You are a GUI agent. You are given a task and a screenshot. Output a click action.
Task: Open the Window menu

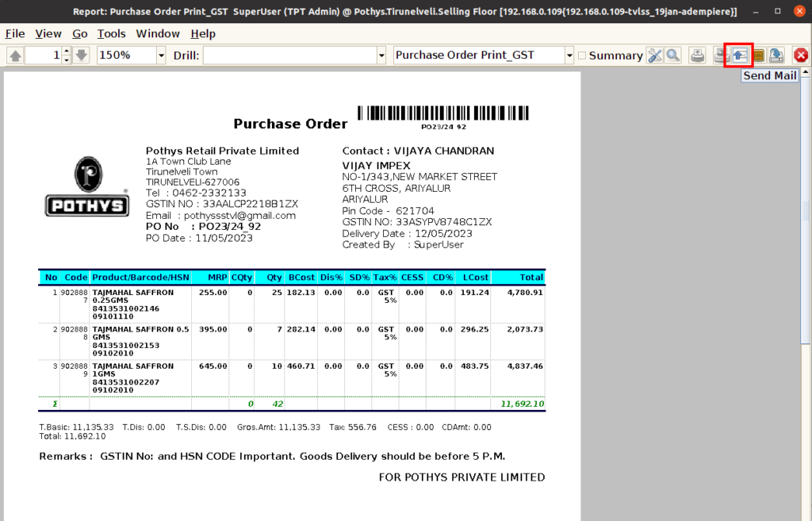pos(158,33)
